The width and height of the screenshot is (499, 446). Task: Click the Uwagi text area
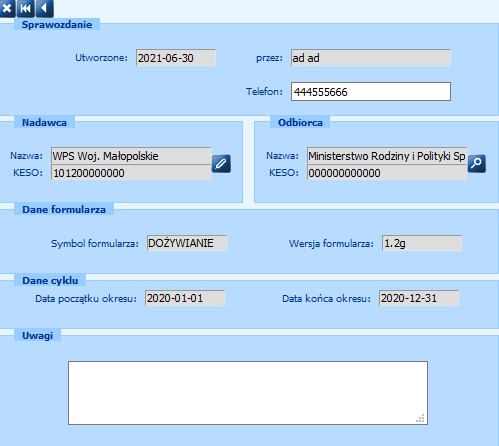(248, 393)
